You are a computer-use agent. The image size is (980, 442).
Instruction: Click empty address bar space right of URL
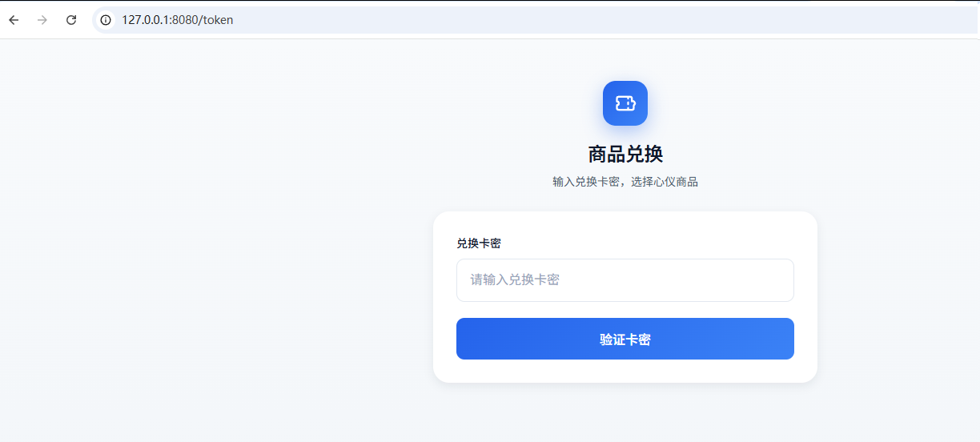pyautogui.click(x=560, y=20)
